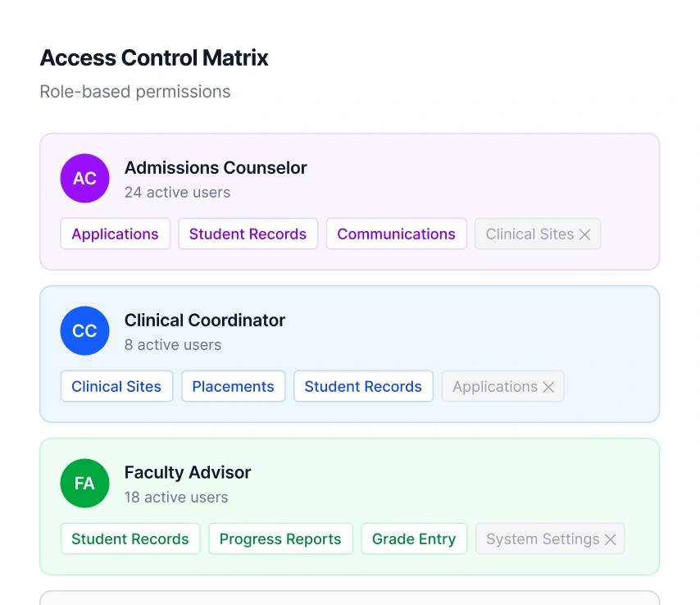Expand the partially visible bottom role card
The height and width of the screenshot is (605, 700).
coord(350,598)
